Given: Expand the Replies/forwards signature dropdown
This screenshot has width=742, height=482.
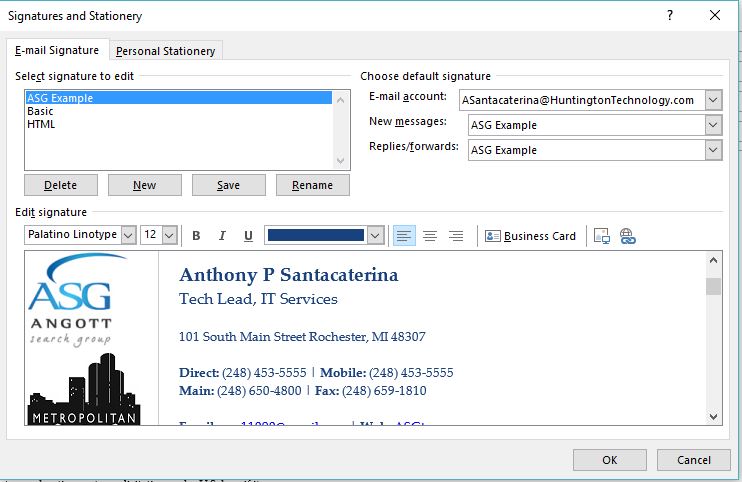Looking at the screenshot, I should pyautogui.click(x=713, y=150).
